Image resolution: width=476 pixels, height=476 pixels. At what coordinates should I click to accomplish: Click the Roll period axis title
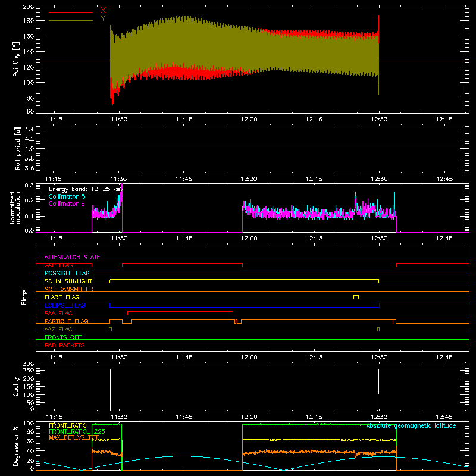click(18, 148)
